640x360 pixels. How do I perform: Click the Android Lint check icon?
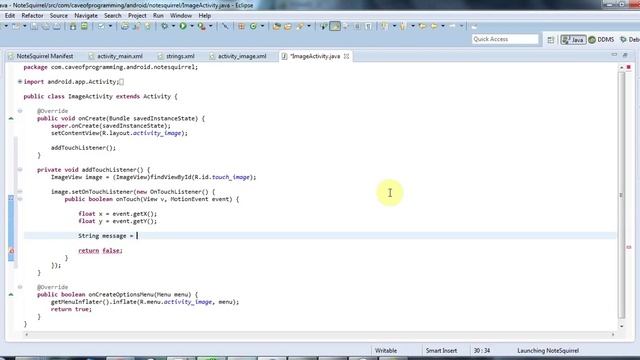[x=101, y=27]
